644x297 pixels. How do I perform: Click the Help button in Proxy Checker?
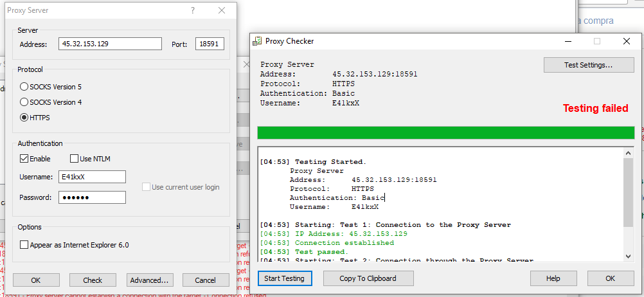[x=553, y=278]
